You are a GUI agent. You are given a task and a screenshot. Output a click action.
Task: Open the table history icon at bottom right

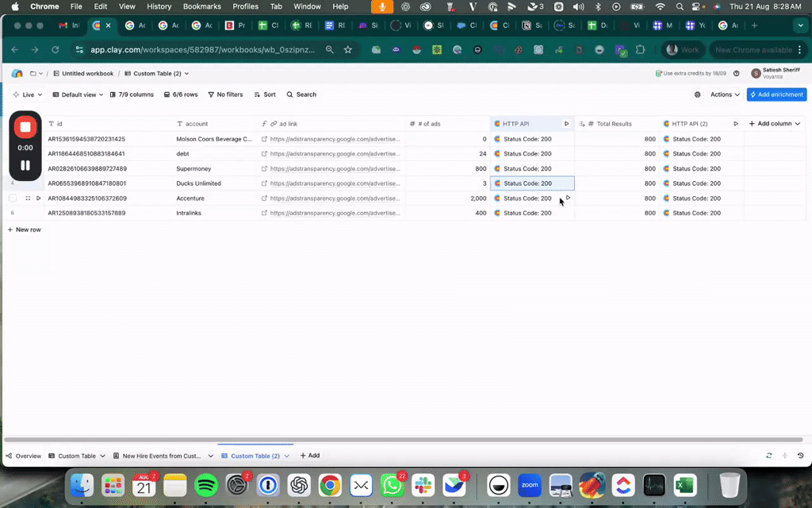(800, 456)
